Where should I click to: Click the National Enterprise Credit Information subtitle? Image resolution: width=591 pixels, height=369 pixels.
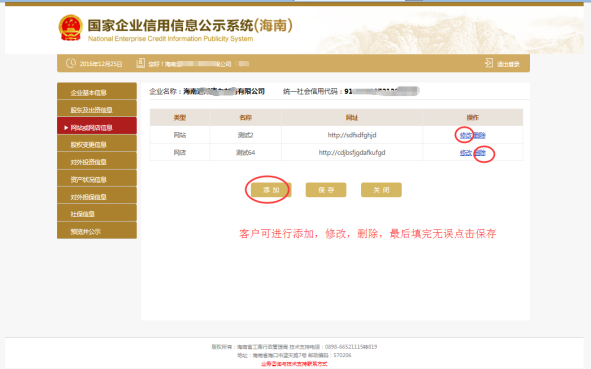[x=170, y=38]
